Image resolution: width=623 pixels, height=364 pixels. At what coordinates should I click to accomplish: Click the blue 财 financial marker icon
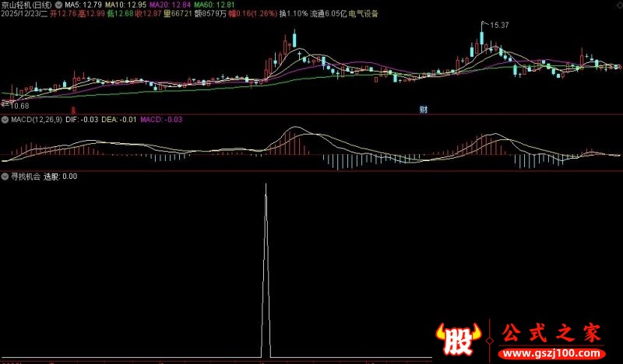pyautogui.click(x=424, y=110)
